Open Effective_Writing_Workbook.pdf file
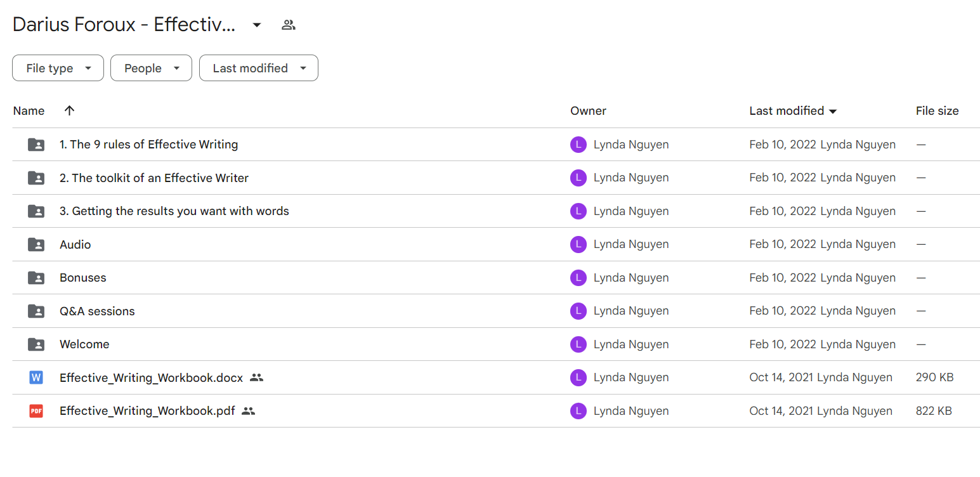 coord(147,411)
